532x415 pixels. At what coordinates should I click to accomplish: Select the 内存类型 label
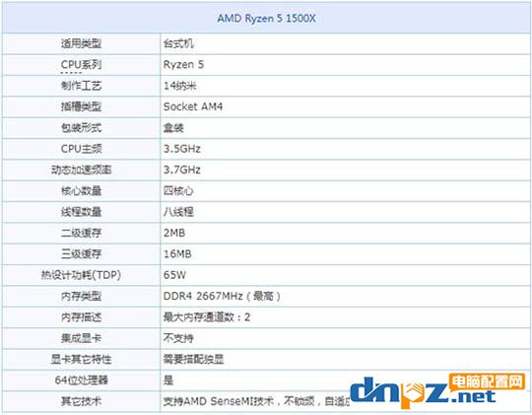(x=81, y=296)
